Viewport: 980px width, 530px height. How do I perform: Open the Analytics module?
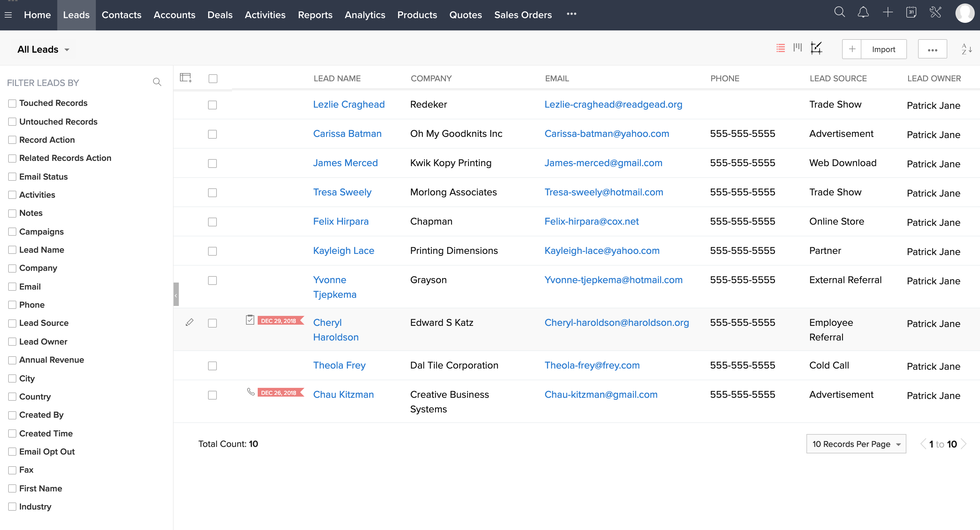[x=364, y=15]
